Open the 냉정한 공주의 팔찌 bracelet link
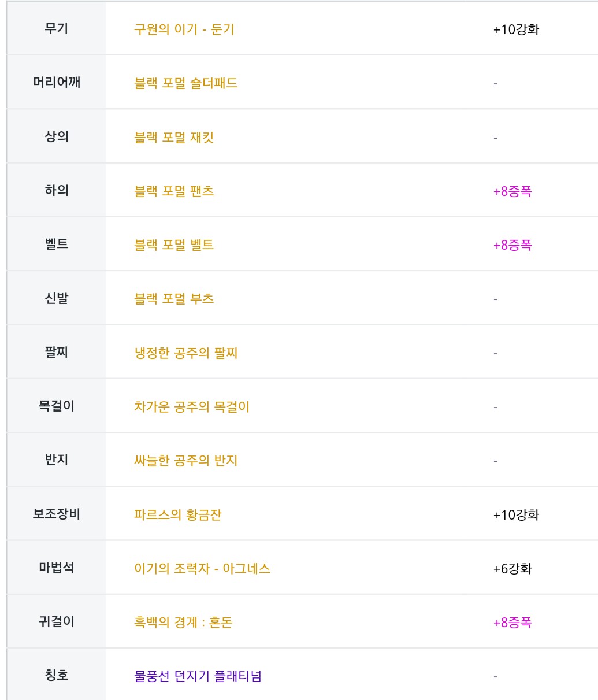Image resolution: width=598 pixels, height=700 pixels. [x=185, y=353]
